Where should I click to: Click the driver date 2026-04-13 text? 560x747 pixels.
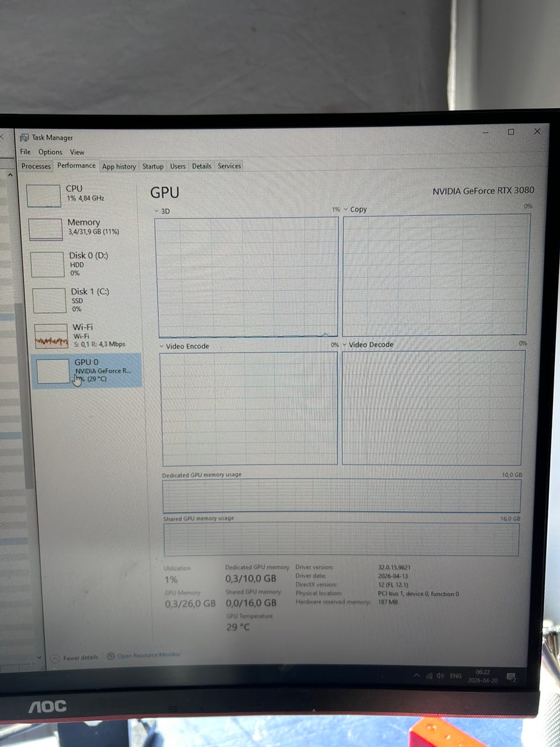click(x=393, y=576)
